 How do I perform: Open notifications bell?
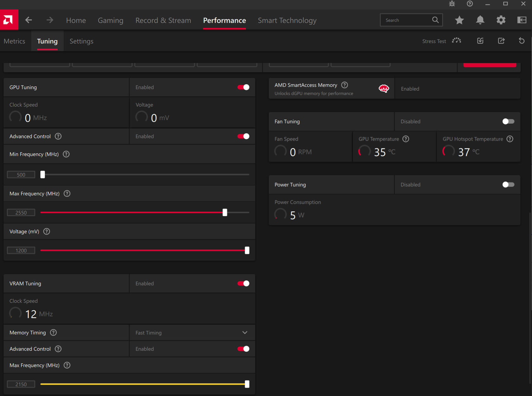[480, 20]
